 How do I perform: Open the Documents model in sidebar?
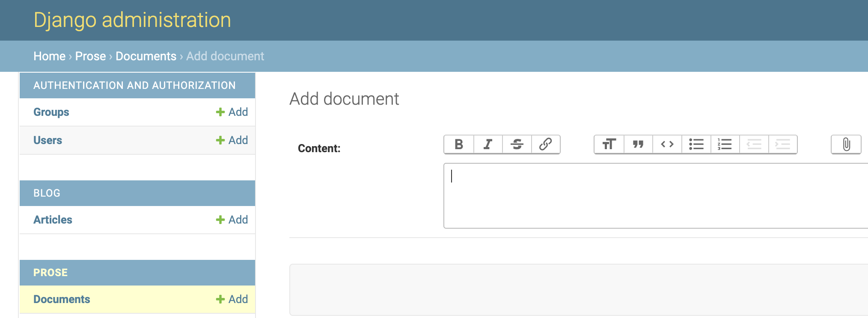(x=62, y=299)
